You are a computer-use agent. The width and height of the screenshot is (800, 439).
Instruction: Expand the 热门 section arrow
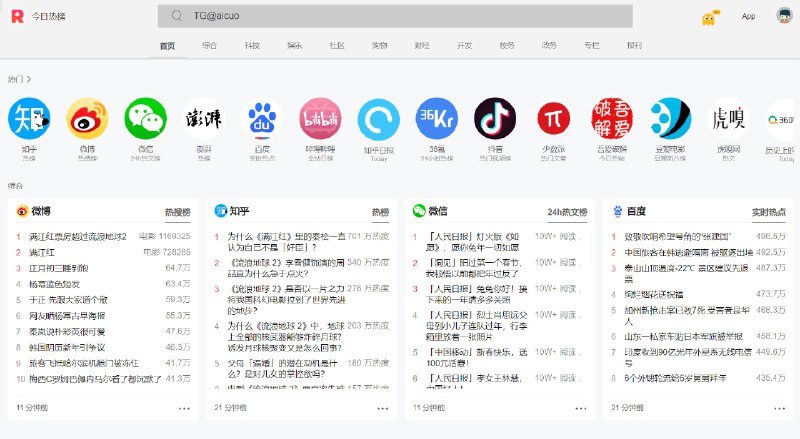tap(29, 78)
